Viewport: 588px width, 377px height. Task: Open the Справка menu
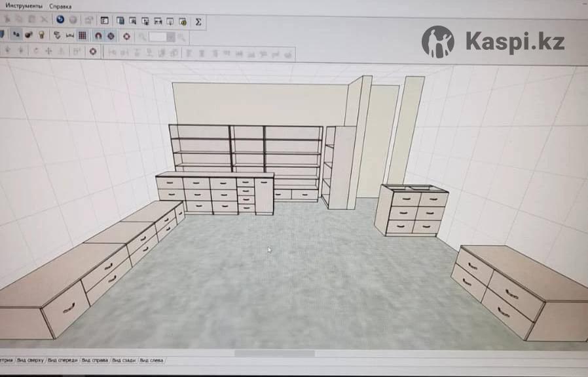coord(60,5)
